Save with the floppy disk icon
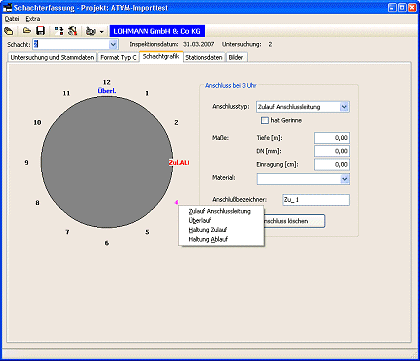Screen dimensions: 420x361 point(40,31)
